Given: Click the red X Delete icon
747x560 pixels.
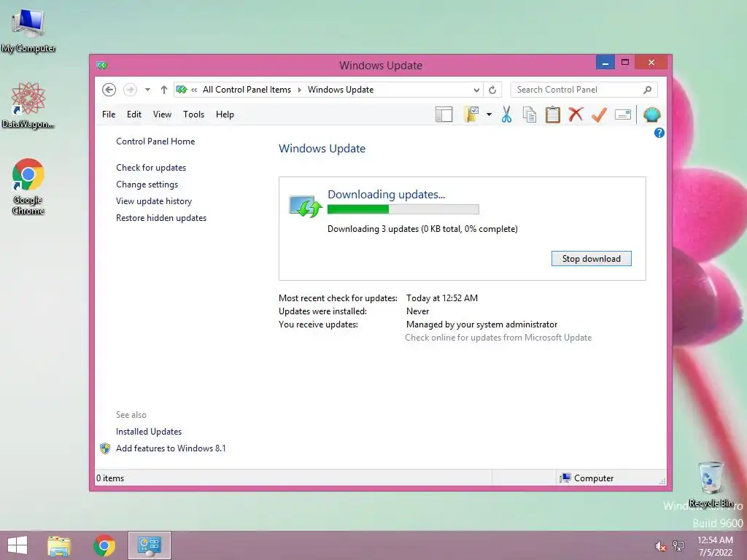Looking at the screenshot, I should [576, 114].
